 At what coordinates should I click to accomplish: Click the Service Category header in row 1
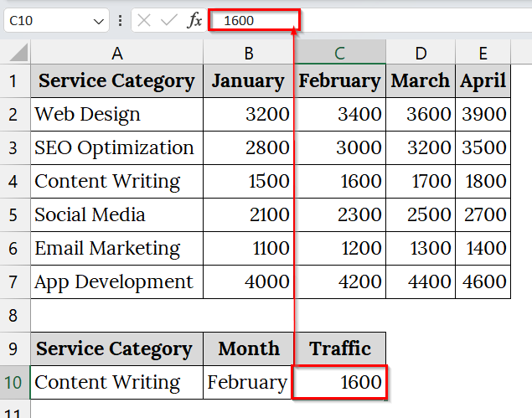click(117, 80)
